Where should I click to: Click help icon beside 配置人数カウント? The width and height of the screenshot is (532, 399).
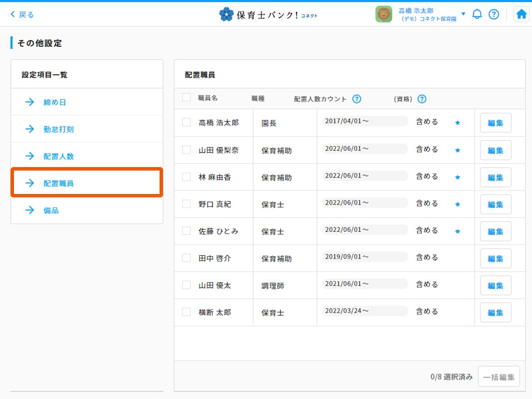(x=356, y=99)
